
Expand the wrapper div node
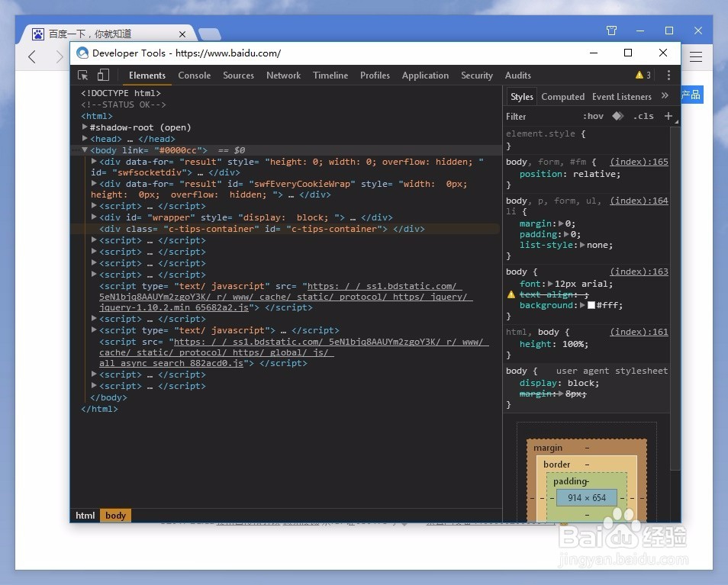point(94,217)
